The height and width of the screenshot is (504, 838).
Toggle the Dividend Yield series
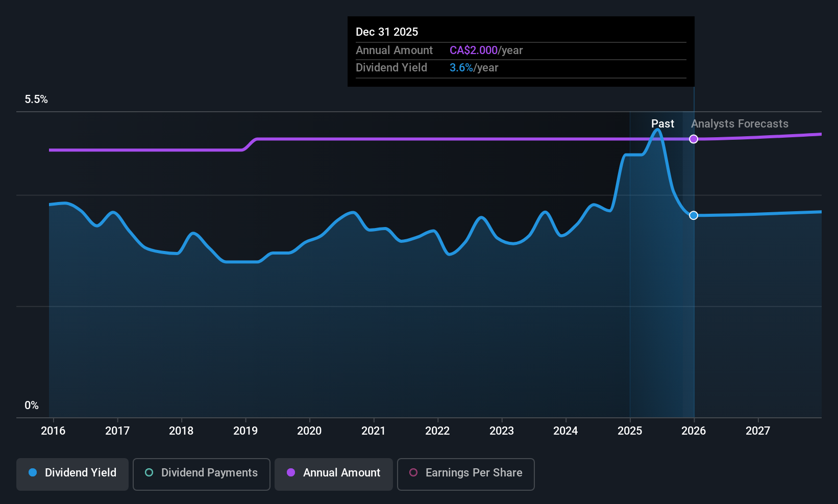coord(72,474)
